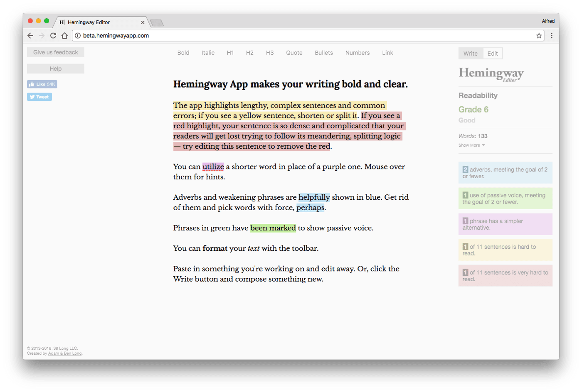Screen dimensions: 582x392
Task: Open a new browser tab
Action: pyautogui.click(x=157, y=22)
